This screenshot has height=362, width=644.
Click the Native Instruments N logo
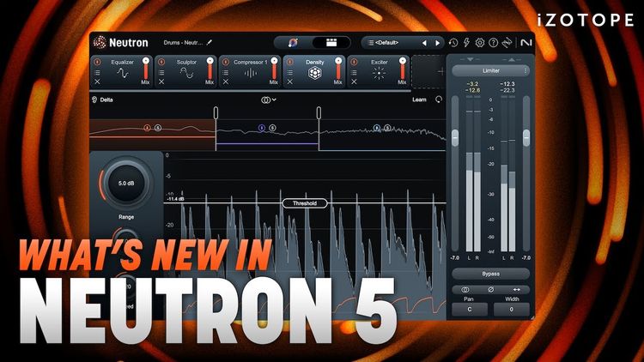tap(526, 42)
